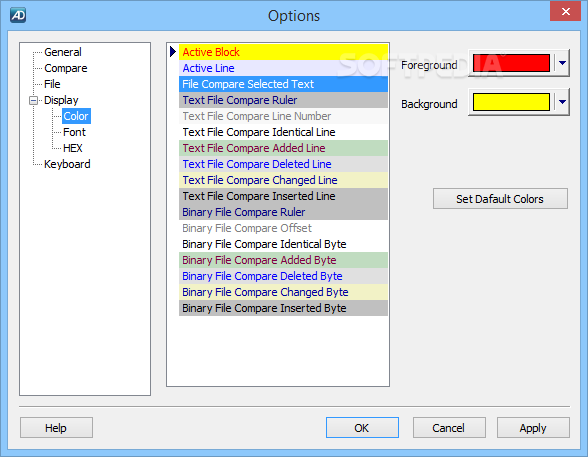
Task: Select the Display tree item
Action: 61,100
